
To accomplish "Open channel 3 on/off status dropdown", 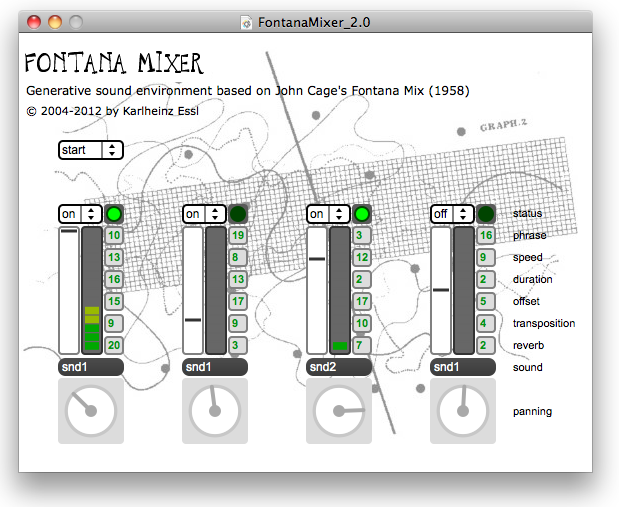I will 328,214.
